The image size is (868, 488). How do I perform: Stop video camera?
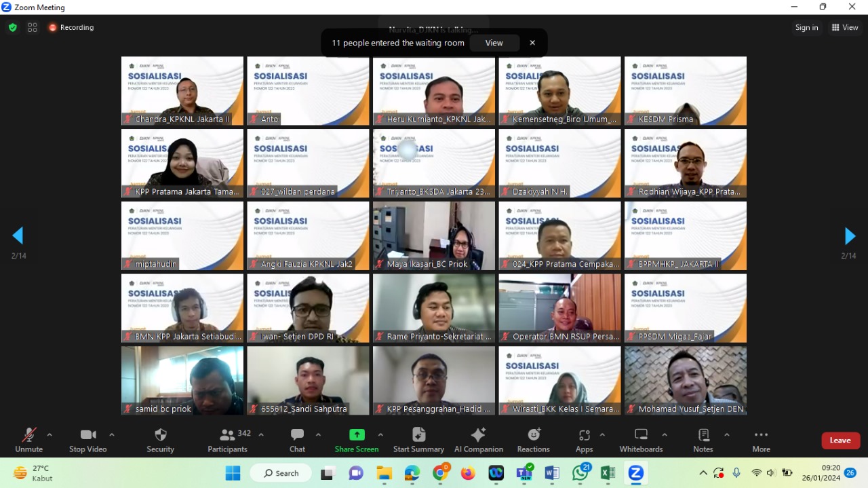pos(87,440)
